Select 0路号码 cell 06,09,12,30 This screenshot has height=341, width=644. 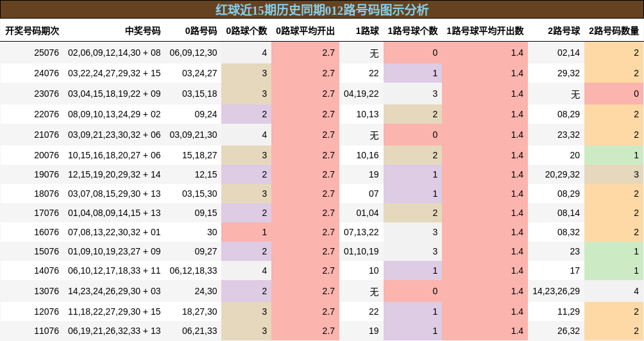(x=194, y=53)
